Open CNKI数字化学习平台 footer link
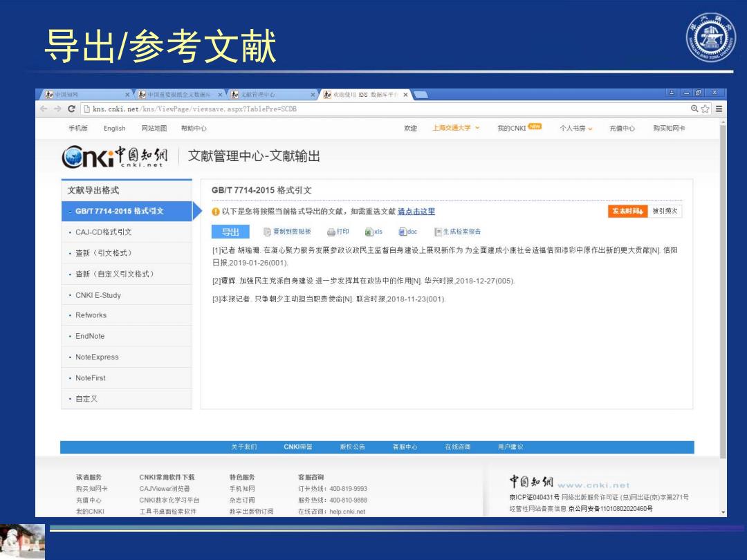747x560 pixels. (169, 501)
